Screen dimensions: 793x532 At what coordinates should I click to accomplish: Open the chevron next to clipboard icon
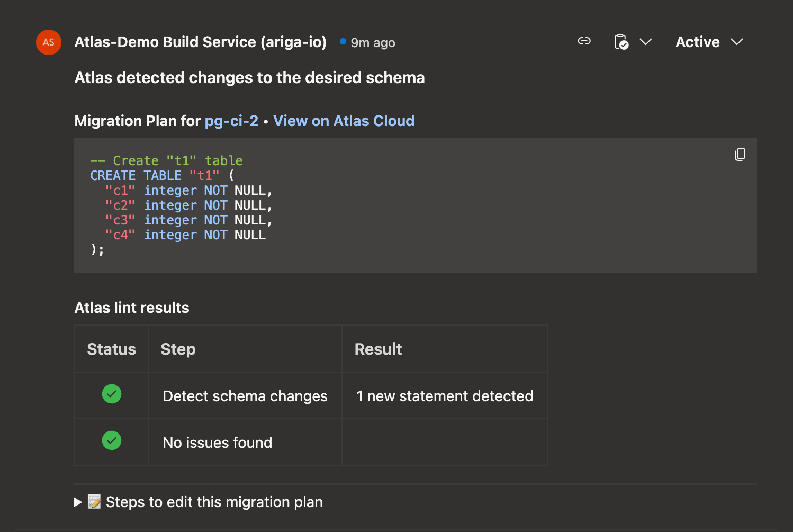(646, 42)
